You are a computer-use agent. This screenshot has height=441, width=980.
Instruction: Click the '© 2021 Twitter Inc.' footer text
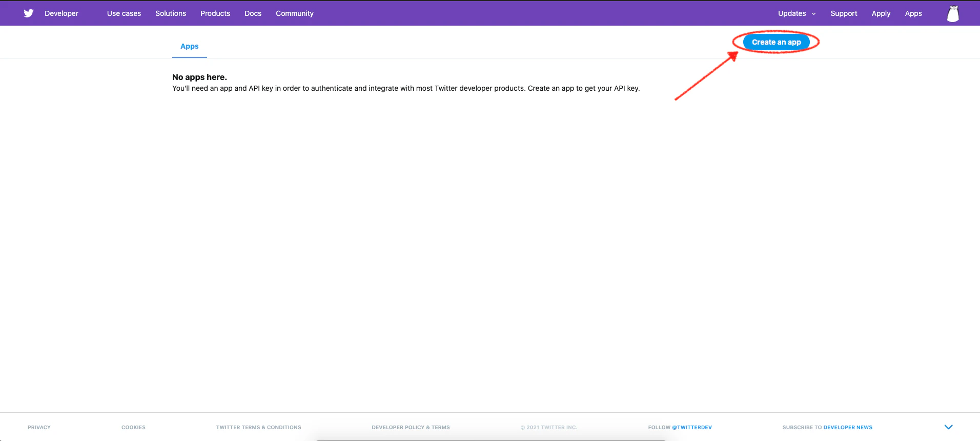549,427
